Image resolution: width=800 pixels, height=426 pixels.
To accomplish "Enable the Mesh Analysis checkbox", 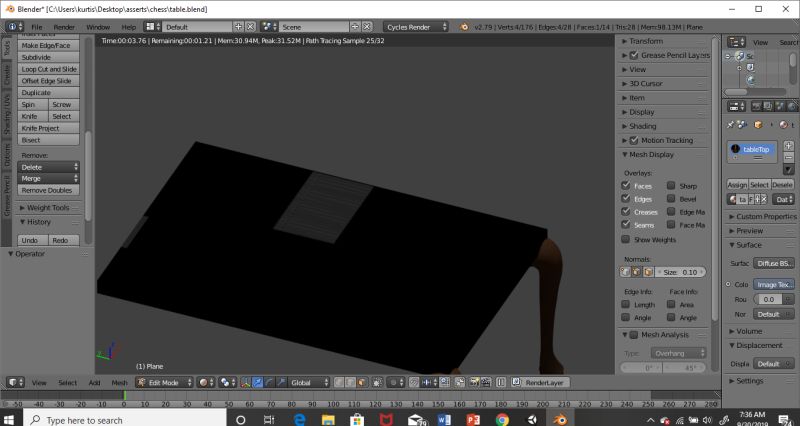I will pos(634,335).
